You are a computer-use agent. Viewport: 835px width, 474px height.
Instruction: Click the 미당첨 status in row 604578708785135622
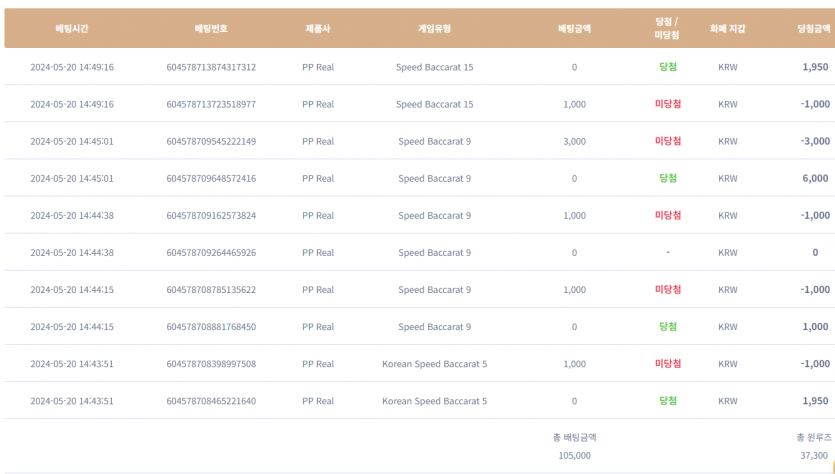coord(668,290)
